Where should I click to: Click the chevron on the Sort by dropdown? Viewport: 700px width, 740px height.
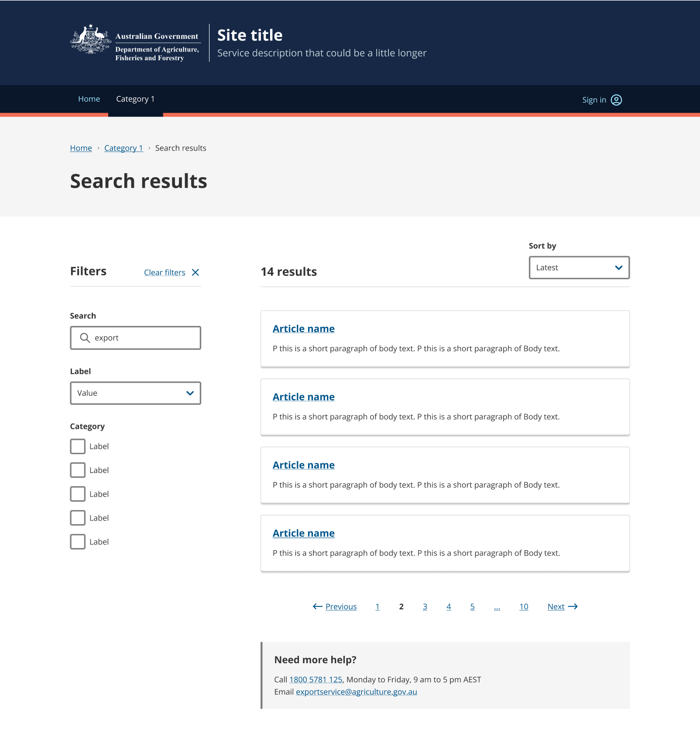tap(618, 267)
